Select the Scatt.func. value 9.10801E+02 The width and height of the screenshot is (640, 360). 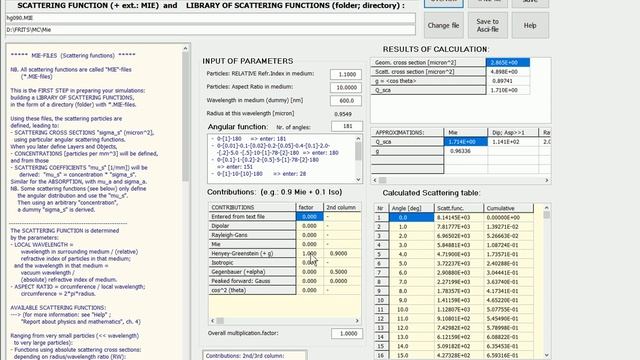pyautogui.click(x=459, y=319)
